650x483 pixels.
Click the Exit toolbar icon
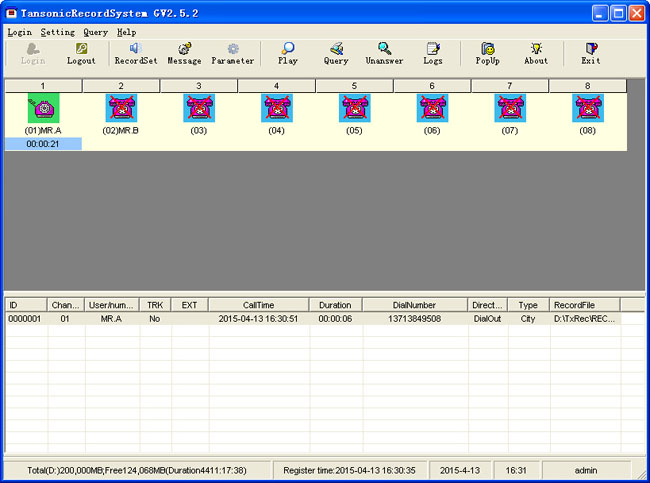(x=591, y=53)
